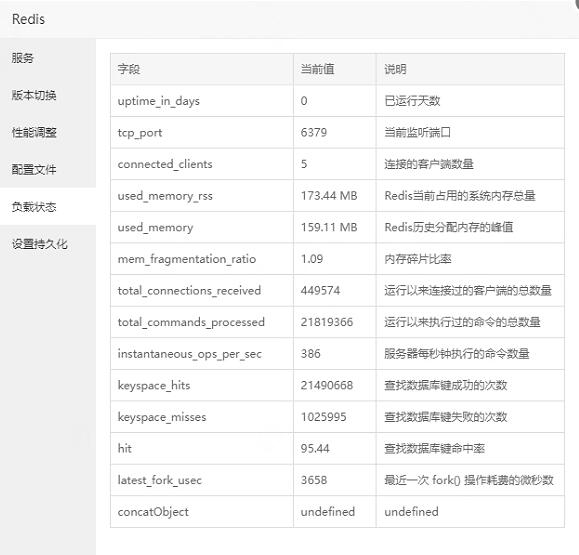579x555 pixels.
Task: Click the 21819366 value
Action: (327, 322)
